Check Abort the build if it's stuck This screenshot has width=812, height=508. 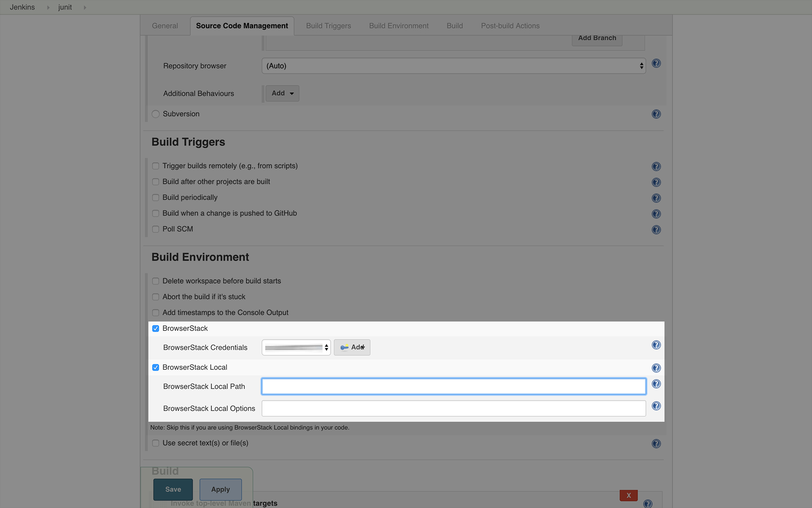[x=156, y=297]
